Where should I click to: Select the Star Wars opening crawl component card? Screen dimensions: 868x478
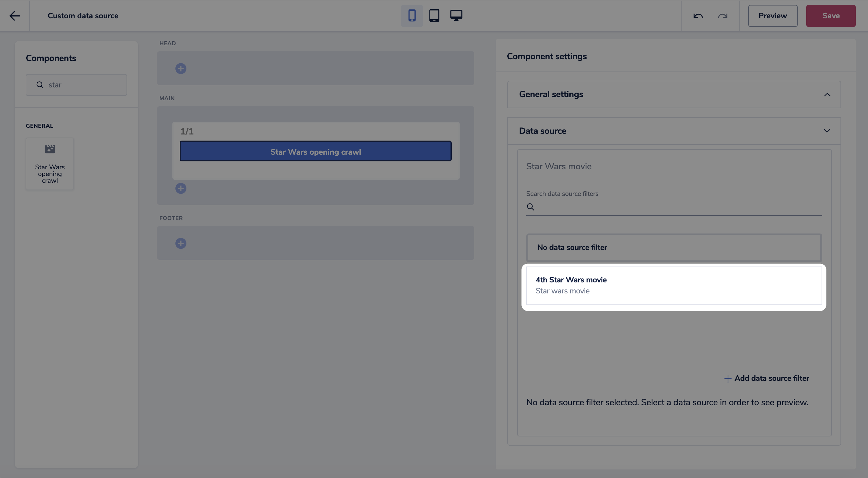pyautogui.click(x=50, y=164)
